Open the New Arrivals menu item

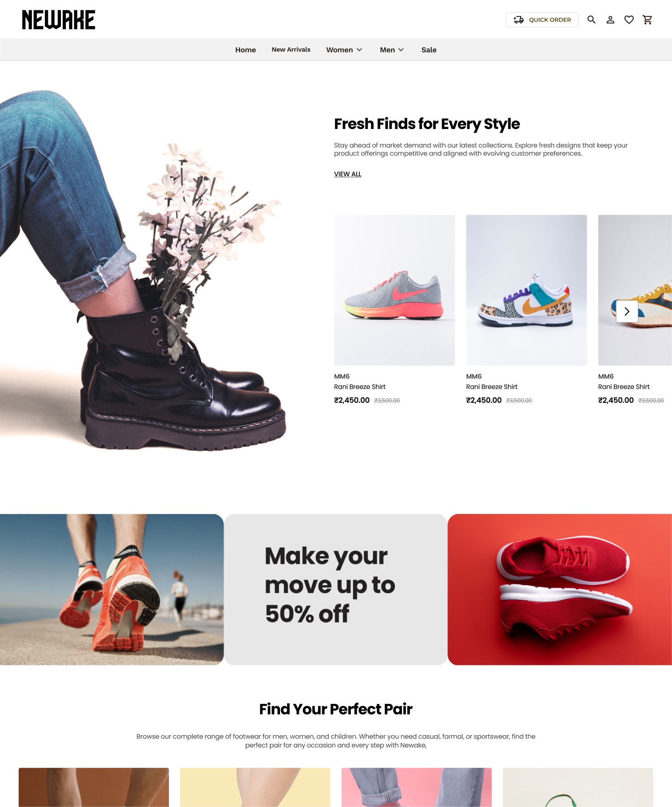click(x=291, y=50)
